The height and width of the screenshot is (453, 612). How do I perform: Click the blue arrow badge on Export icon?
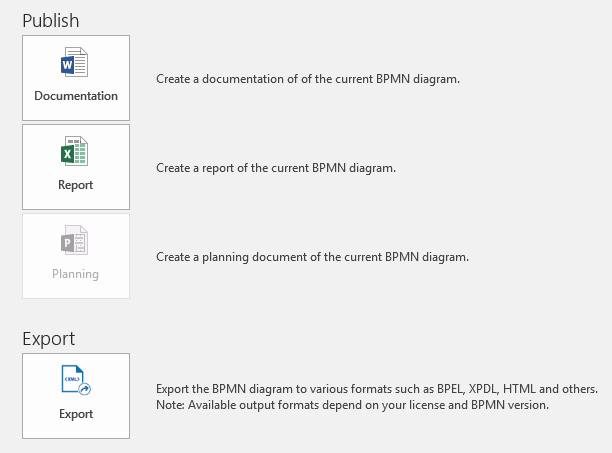85,389
